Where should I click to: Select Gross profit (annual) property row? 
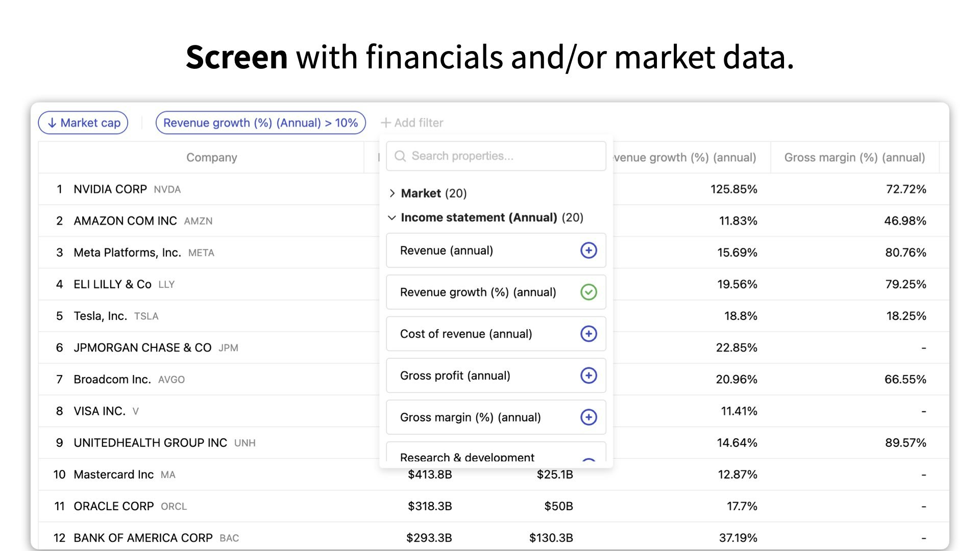coord(496,375)
